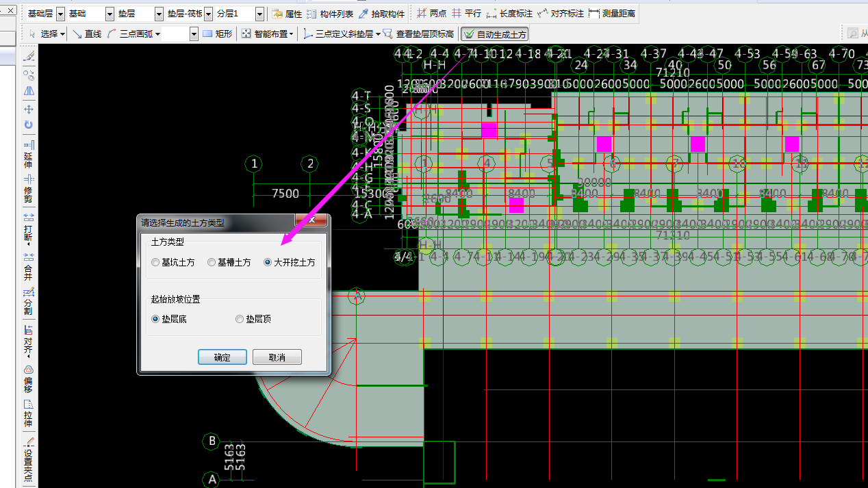Click the X close button of left panel

12,10
